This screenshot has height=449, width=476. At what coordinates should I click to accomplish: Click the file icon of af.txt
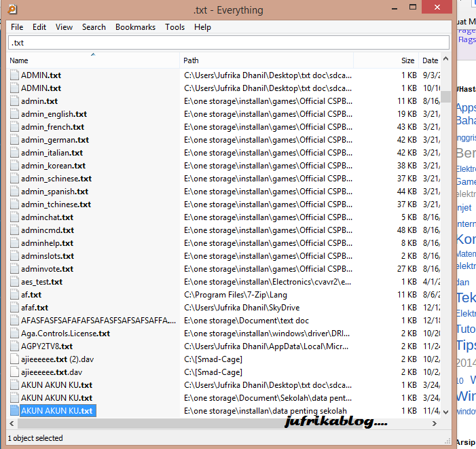coord(14,295)
